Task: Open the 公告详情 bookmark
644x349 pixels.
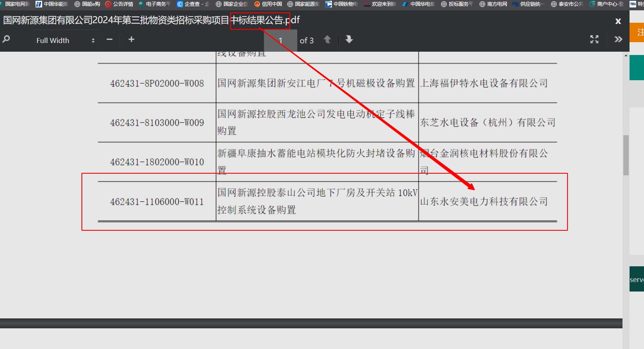Action: pos(119,4)
